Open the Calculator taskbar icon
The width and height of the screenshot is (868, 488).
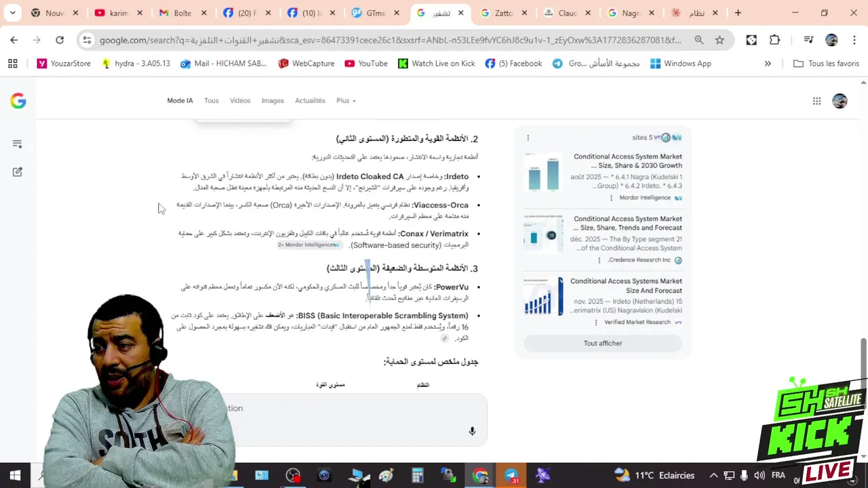[418, 476]
